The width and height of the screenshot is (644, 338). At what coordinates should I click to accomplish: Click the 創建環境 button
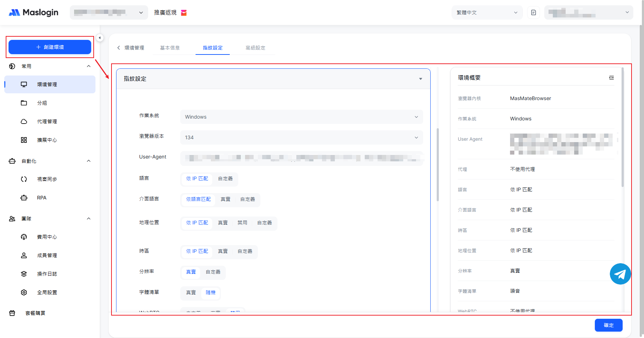pyautogui.click(x=50, y=47)
